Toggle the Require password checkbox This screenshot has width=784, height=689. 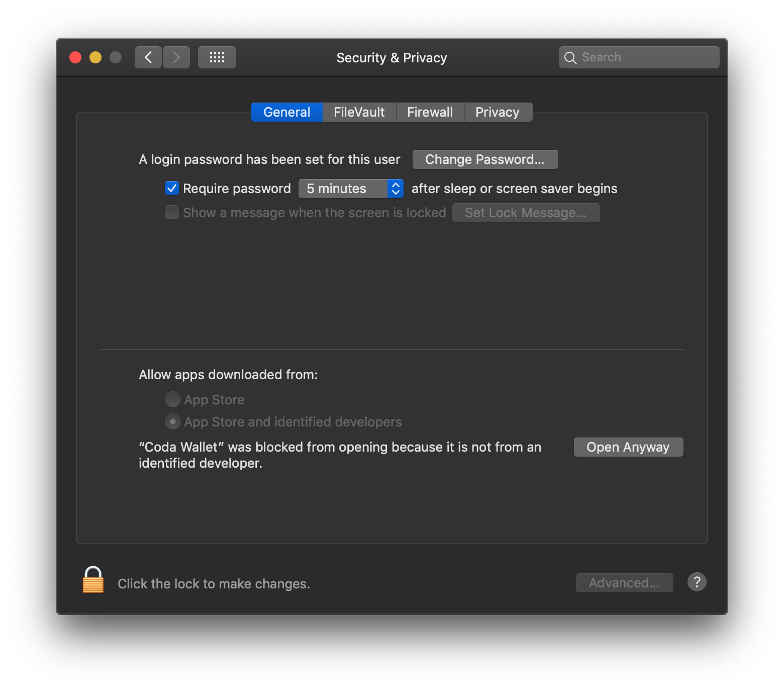(172, 188)
